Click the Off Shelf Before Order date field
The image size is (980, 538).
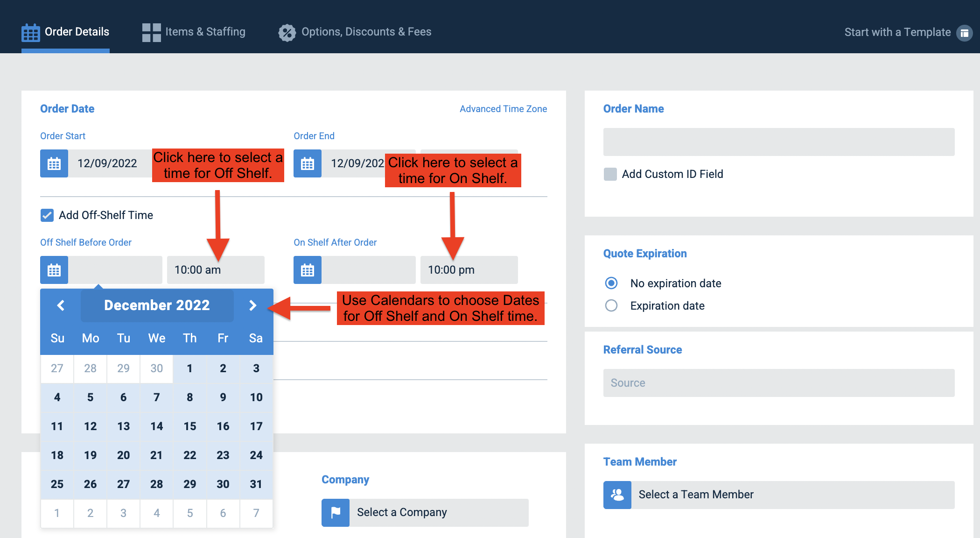click(115, 270)
